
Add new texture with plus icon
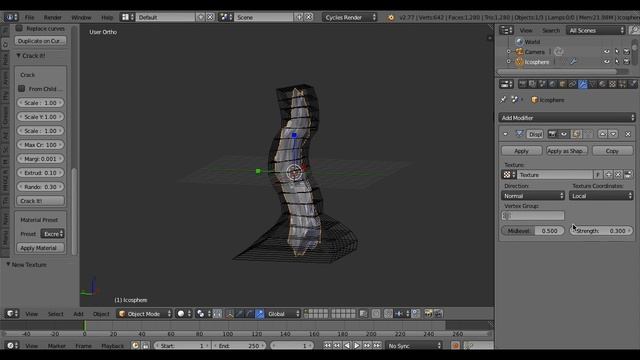click(x=609, y=175)
